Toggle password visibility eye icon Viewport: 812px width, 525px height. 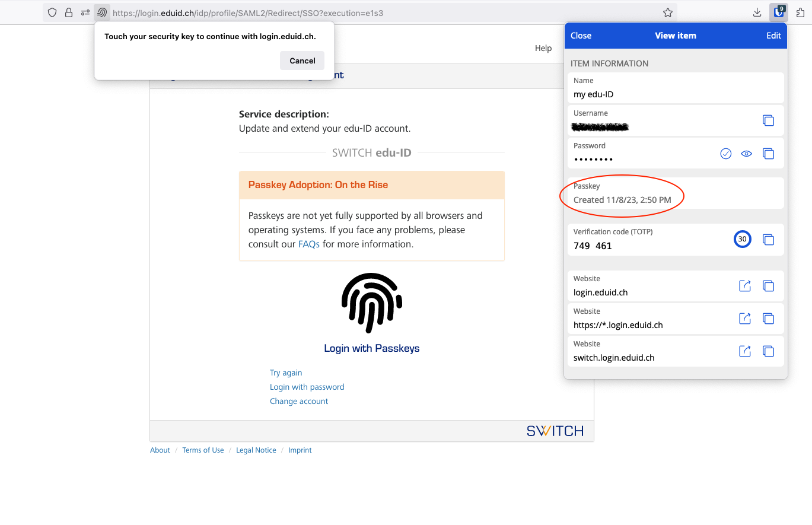747,154
